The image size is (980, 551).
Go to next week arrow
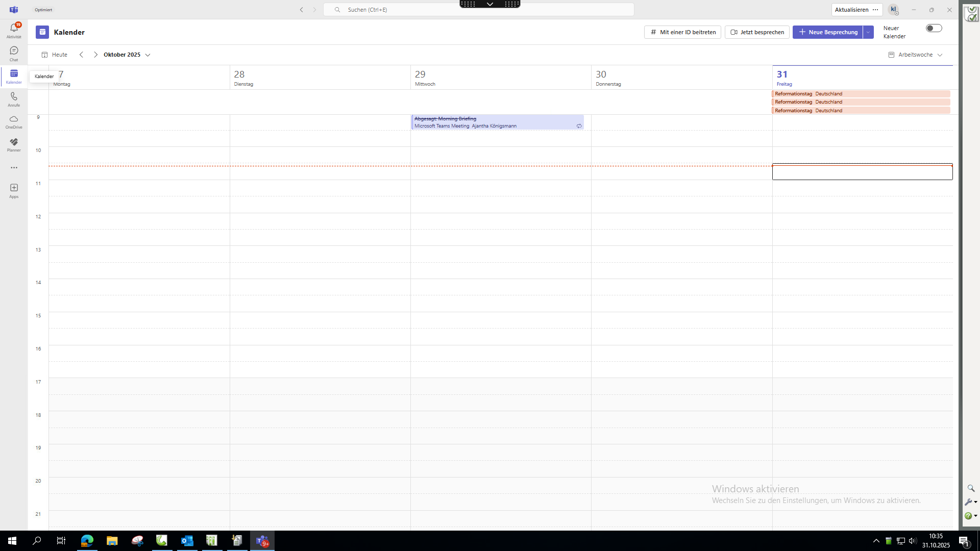point(95,55)
